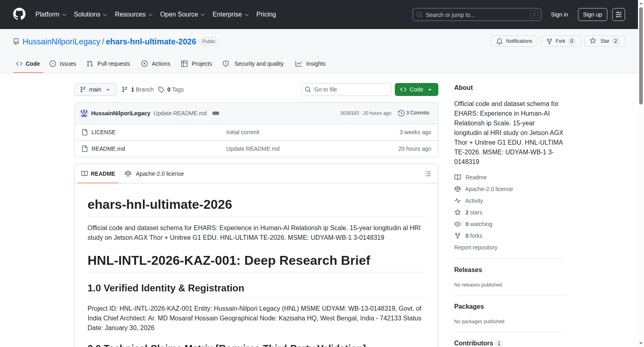Expand the Enterprise menu
The height and width of the screenshot is (347, 644).
(x=231, y=15)
